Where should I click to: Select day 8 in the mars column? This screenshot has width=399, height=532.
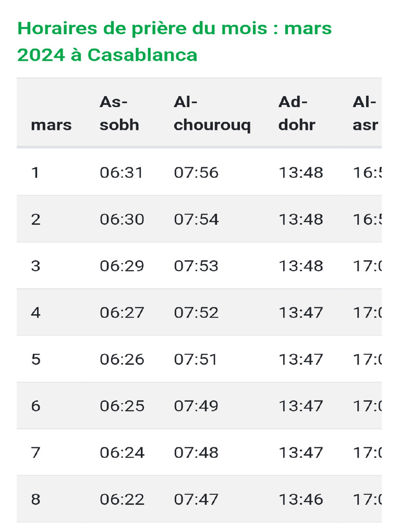click(35, 499)
